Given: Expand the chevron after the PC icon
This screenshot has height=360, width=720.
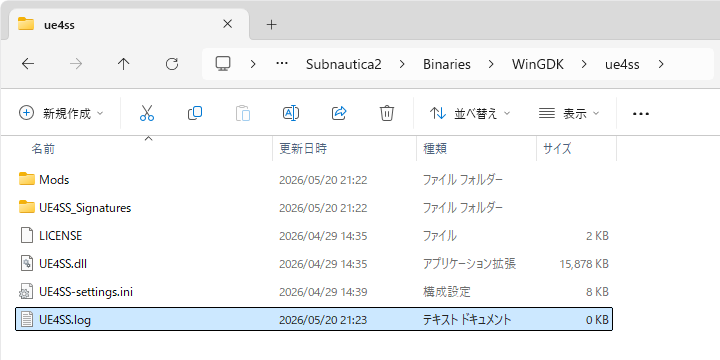Looking at the screenshot, I should tap(253, 64).
